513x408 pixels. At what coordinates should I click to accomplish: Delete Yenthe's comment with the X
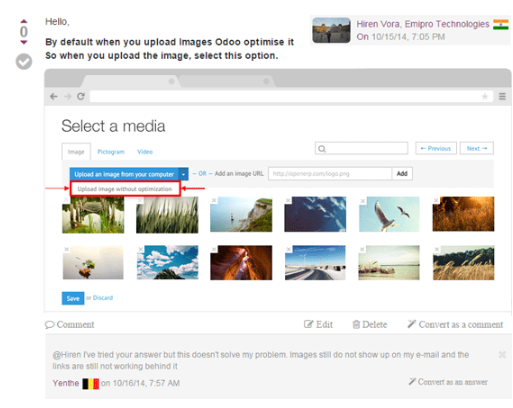[x=502, y=355]
